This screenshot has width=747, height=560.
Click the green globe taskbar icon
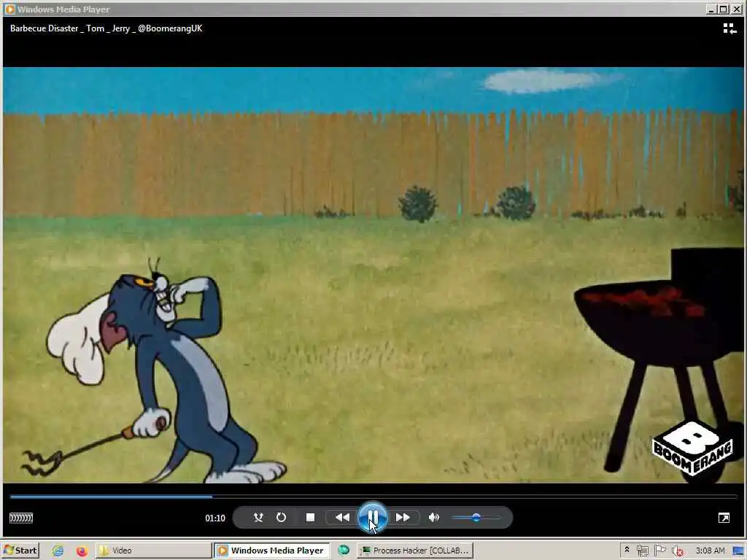344,551
